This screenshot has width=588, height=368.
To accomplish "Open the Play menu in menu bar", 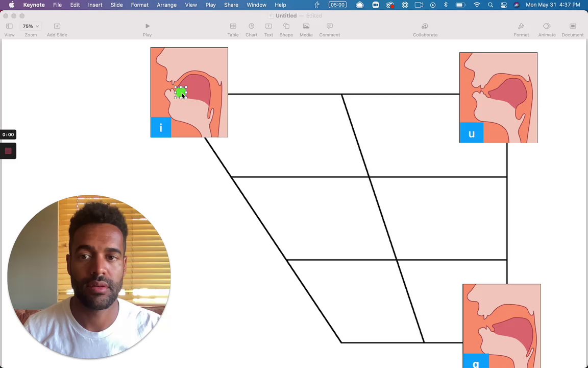I will pyautogui.click(x=211, y=5).
